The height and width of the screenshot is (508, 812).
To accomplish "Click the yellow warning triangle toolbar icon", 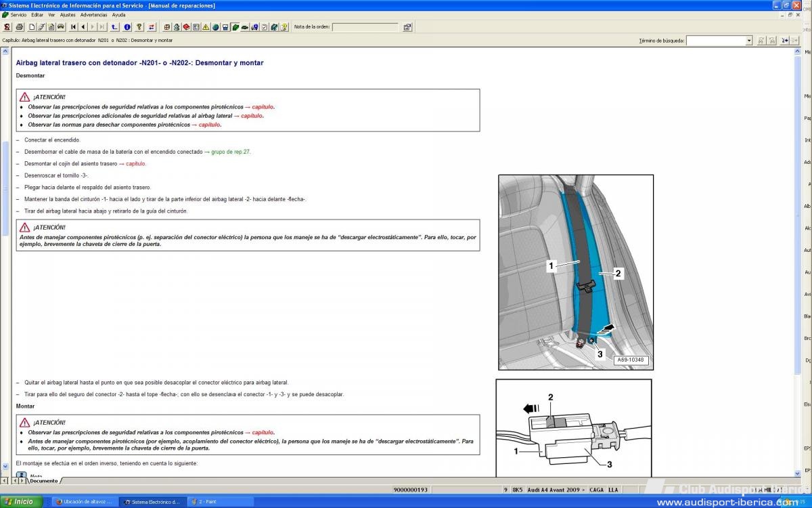I will 206,27.
